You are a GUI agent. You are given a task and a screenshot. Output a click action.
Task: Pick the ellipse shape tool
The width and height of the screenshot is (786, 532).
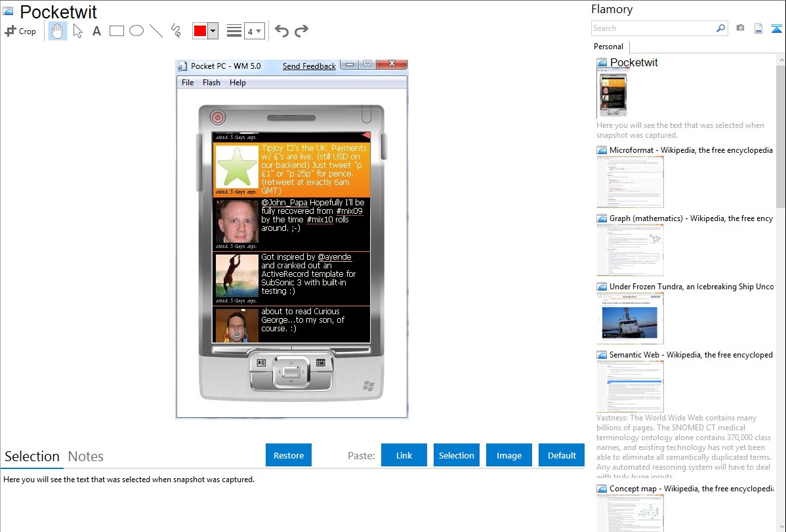click(x=136, y=31)
